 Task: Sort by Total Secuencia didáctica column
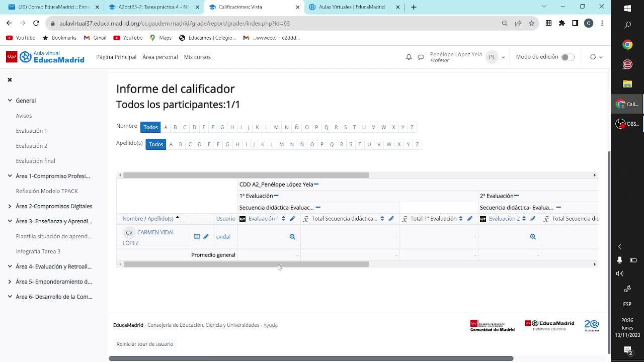click(382, 219)
